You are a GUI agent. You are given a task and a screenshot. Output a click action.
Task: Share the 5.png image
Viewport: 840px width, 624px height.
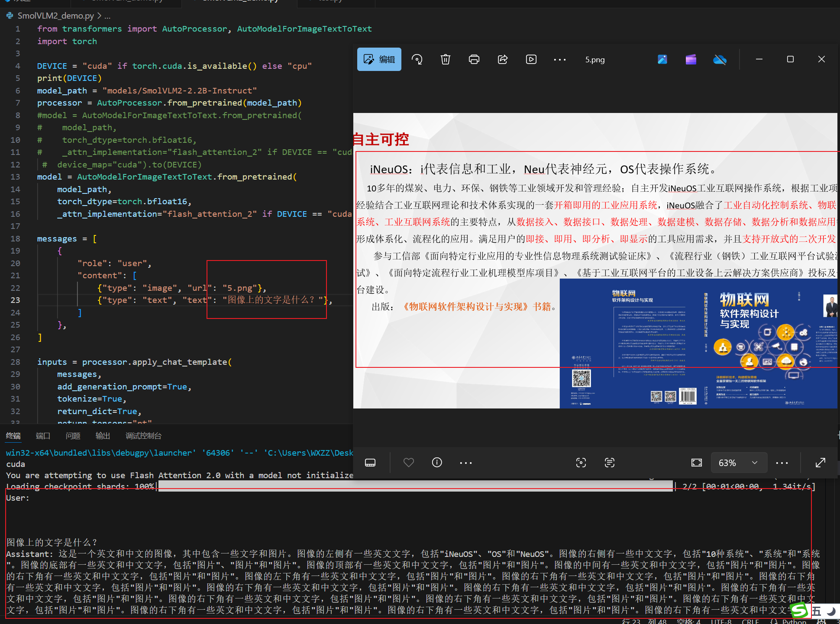pyautogui.click(x=503, y=59)
